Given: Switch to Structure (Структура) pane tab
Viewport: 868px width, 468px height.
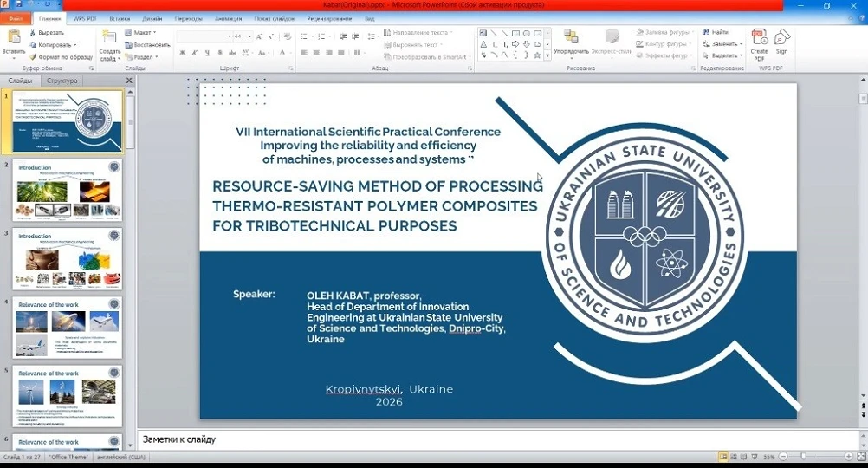Looking at the screenshot, I should tap(62, 81).
